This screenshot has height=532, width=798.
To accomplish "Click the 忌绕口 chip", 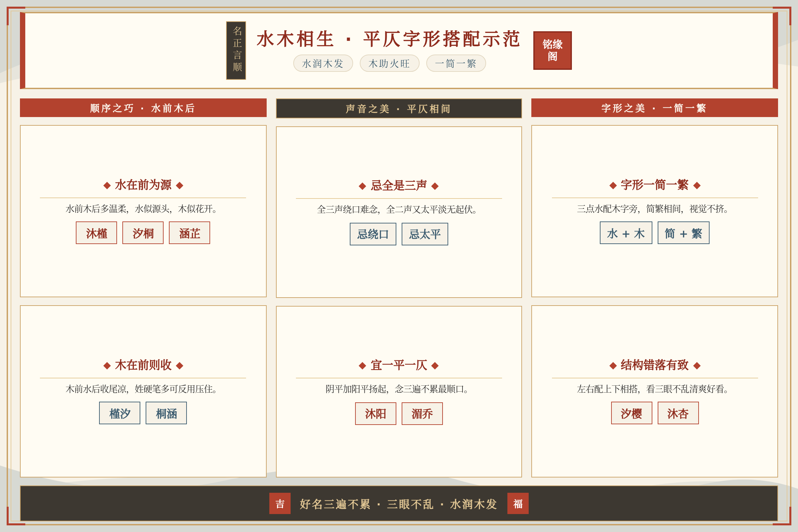I will click(x=373, y=234).
